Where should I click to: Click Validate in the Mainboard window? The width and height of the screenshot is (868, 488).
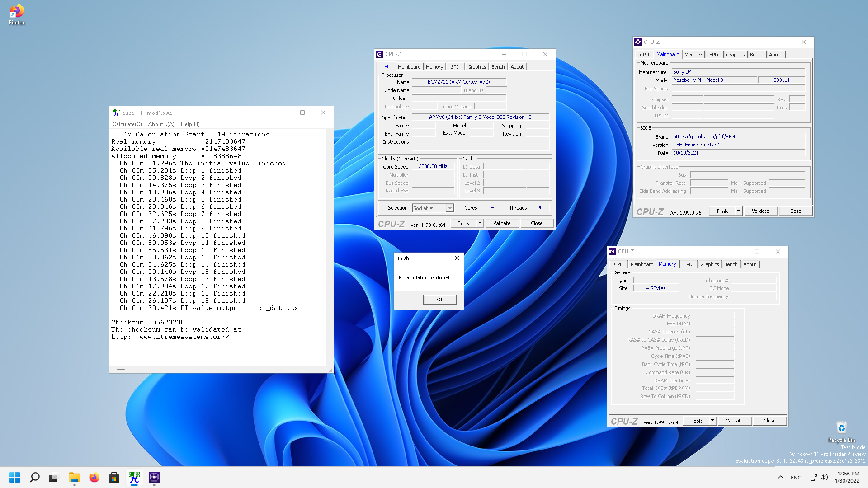click(x=760, y=211)
